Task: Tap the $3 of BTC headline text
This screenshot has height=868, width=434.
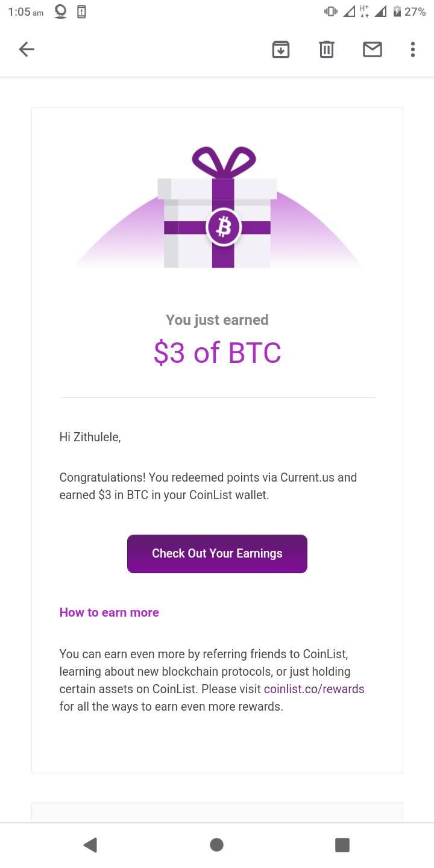Action: click(x=217, y=353)
